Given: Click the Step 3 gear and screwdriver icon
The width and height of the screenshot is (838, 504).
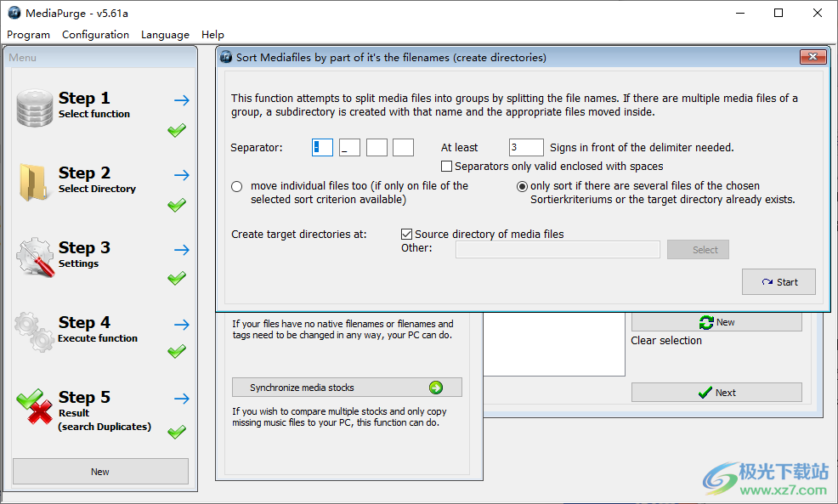Looking at the screenshot, I should point(36,257).
